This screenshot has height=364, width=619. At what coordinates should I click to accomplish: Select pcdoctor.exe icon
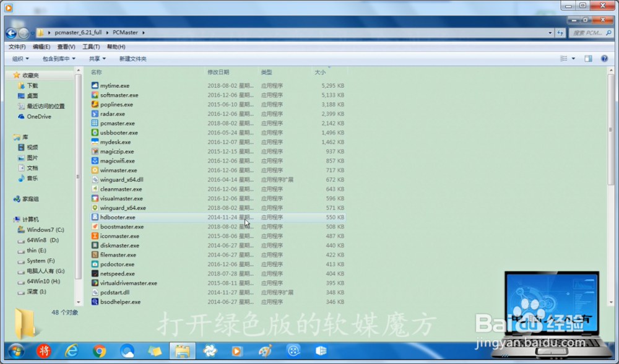coord(95,264)
